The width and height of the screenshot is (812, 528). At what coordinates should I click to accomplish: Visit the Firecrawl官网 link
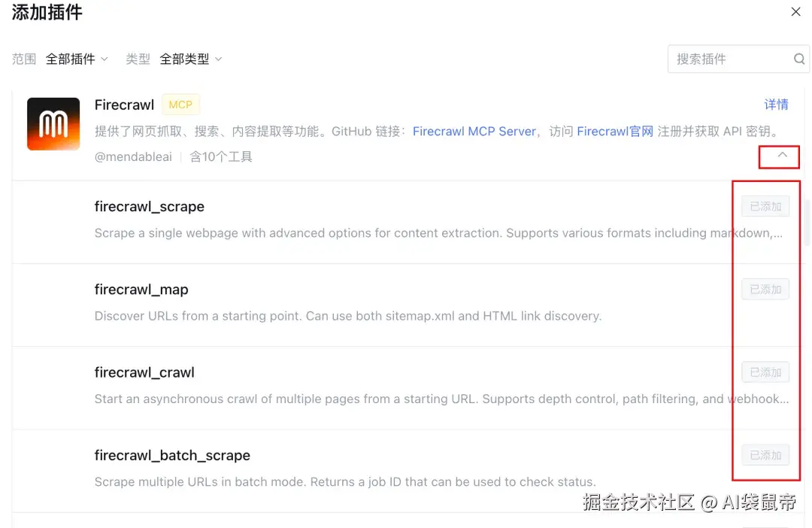click(x=615, y=132)
